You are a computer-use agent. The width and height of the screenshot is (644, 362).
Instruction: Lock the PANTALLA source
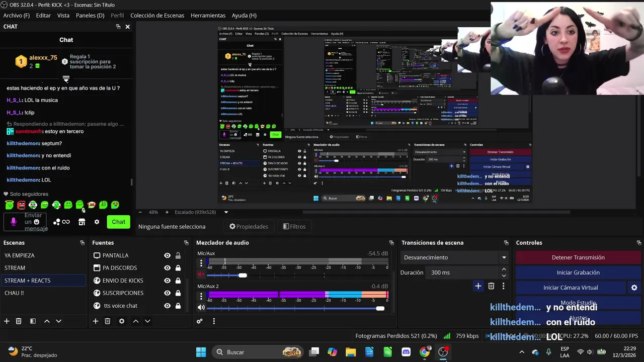pos(178,255)
